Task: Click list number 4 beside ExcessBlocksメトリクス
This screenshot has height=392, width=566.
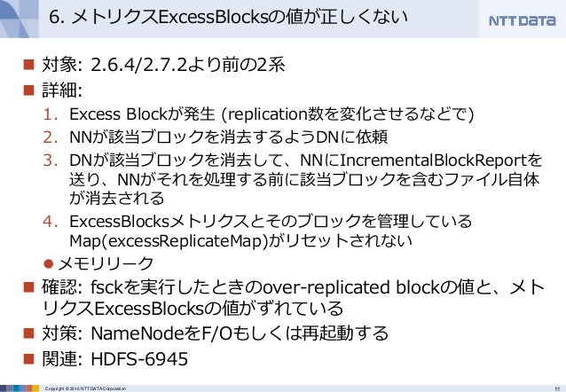Action: [51, 221]
